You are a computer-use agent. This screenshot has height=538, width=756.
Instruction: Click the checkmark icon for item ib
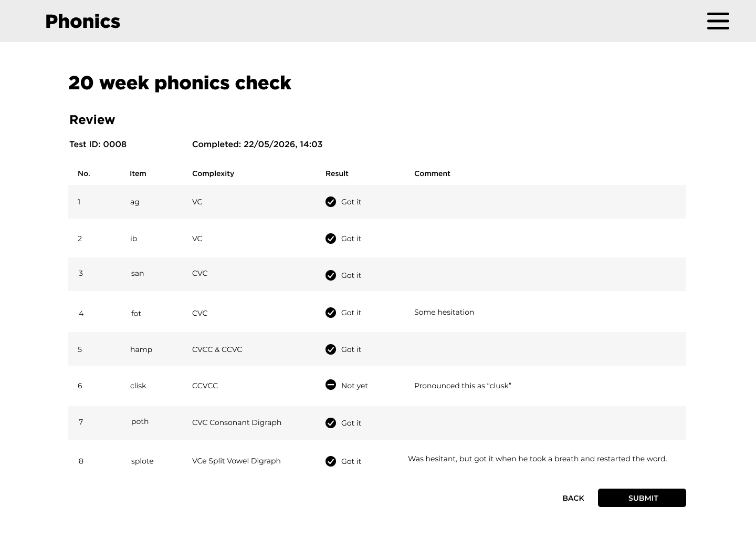coord(331,239)
